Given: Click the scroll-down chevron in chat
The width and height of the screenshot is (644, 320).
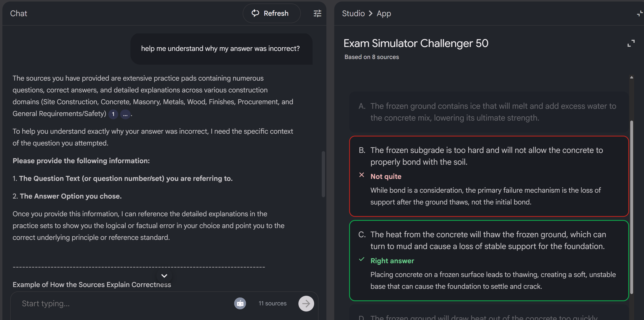Looking at the screenshot, I should click(x=164, y=276).
